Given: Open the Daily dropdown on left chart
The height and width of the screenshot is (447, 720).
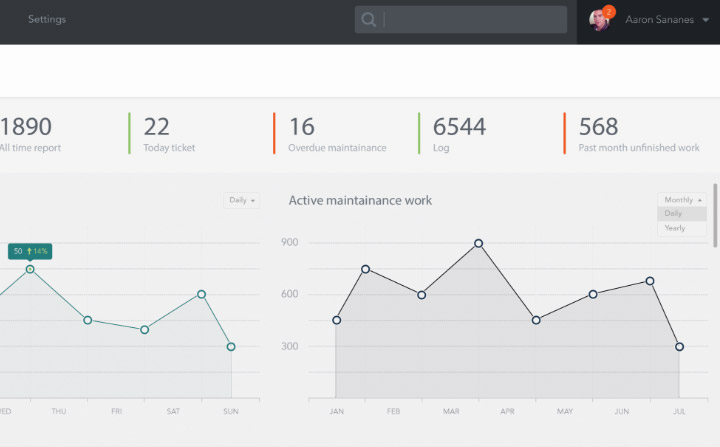Looking at the screenshot, I should tap(242, 200).
